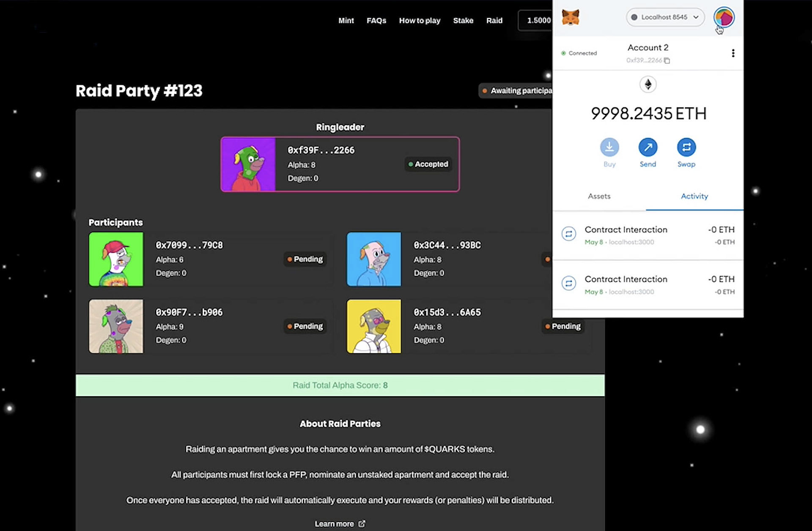The width and height of the screenshot is (812, 531).
Task: Click the Send arrow icon
Action: point(647,147)
